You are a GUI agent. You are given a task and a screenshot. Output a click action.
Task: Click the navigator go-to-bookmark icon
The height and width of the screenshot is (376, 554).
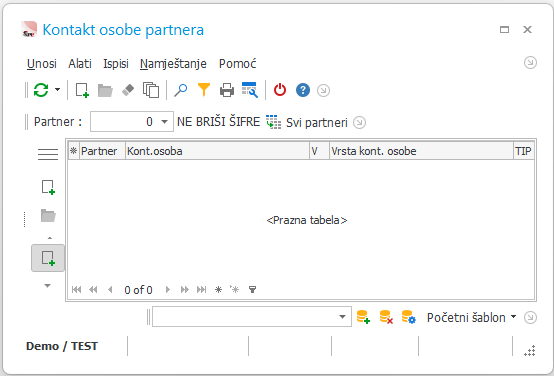235,290
